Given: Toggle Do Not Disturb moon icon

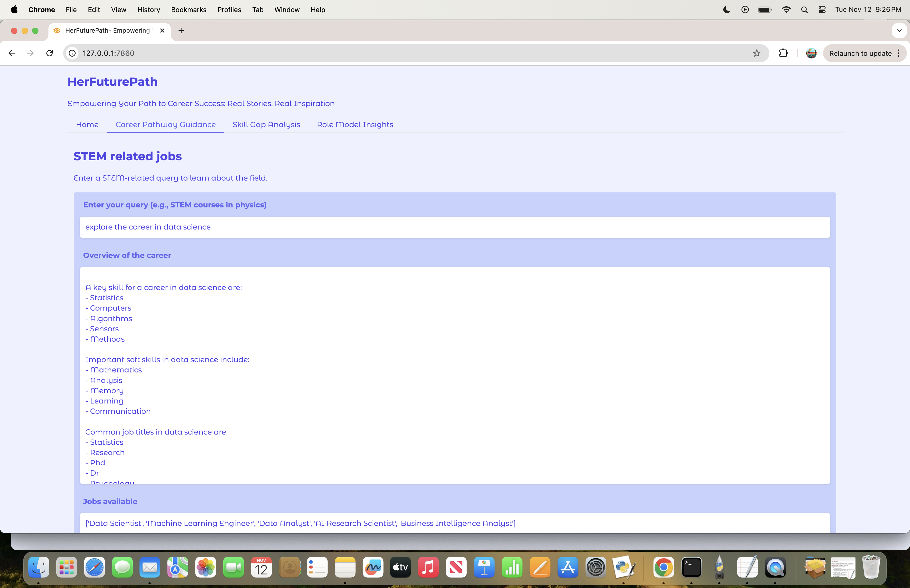Looking at the screenshot, I should 727,10.
